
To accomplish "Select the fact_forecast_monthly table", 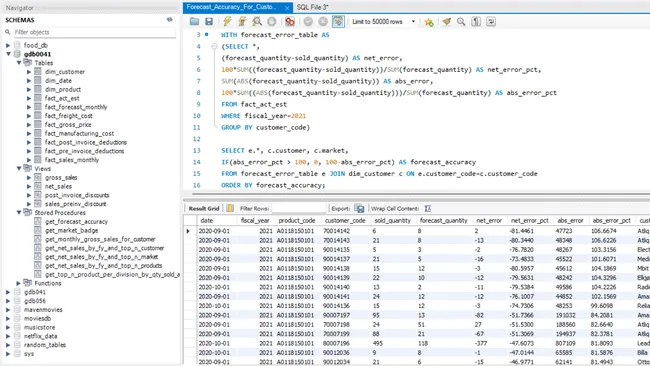I will pos(76,107).
